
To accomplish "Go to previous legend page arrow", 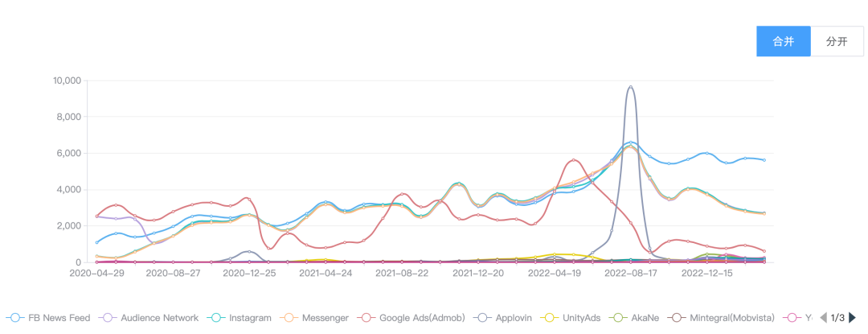I will point(823,318).
